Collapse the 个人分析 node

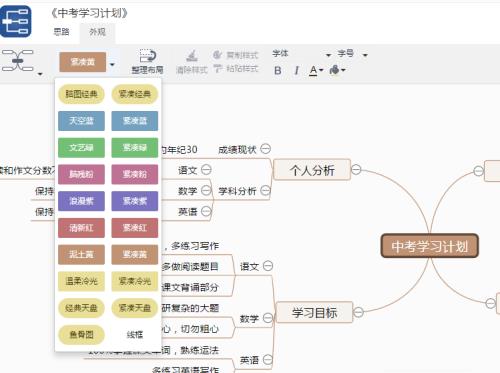coord(356,169)
